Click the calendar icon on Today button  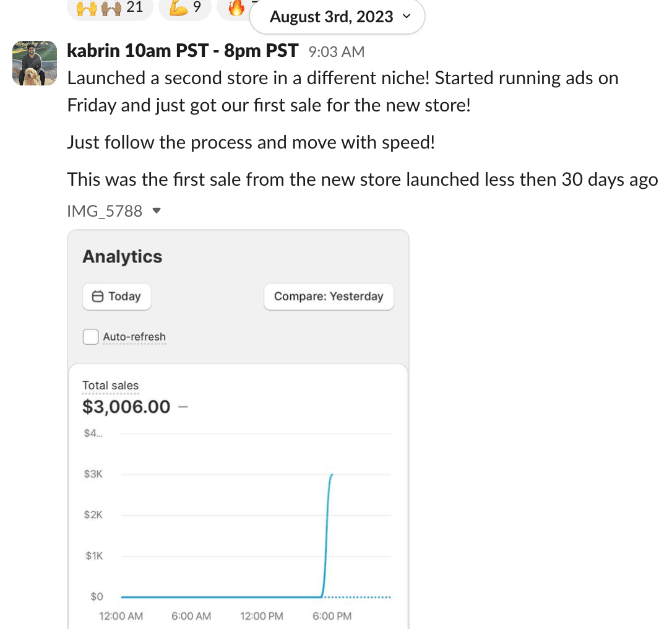point(97,297)
